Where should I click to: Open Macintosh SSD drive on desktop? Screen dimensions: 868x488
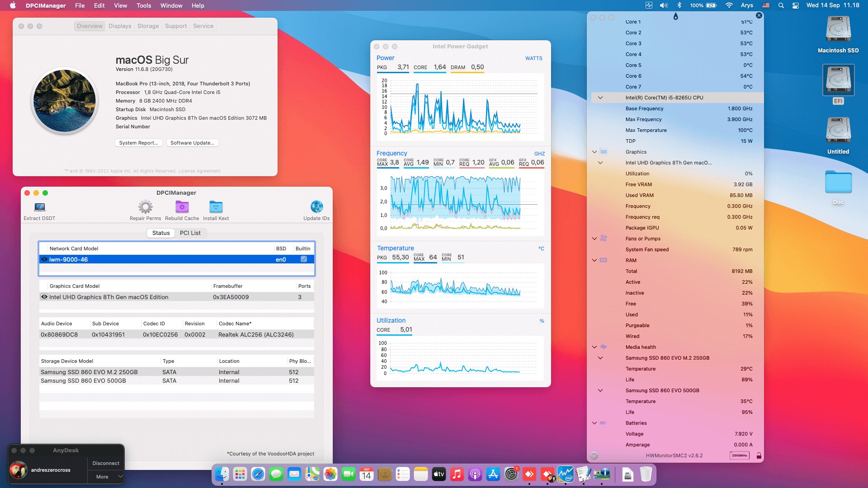[838, 34]
